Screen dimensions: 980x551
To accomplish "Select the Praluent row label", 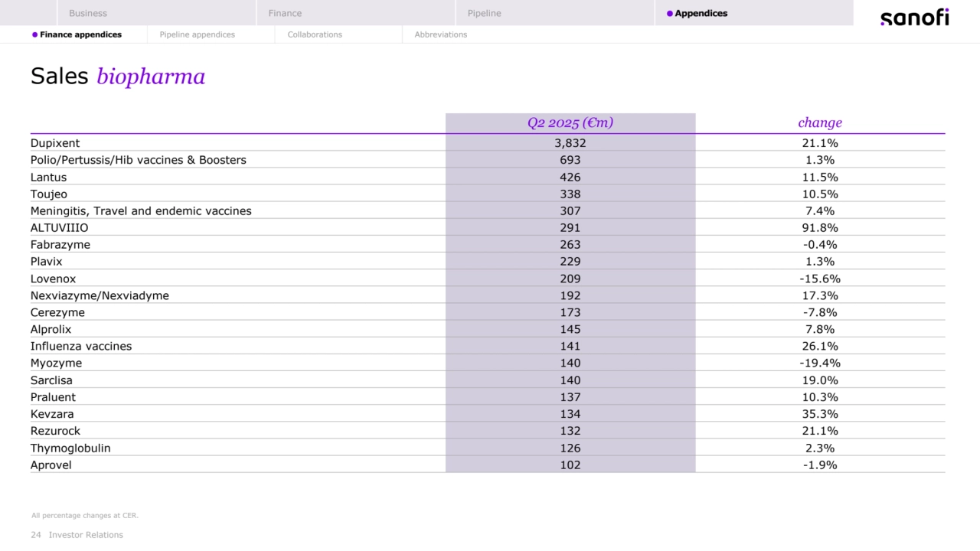I will 53,397.
